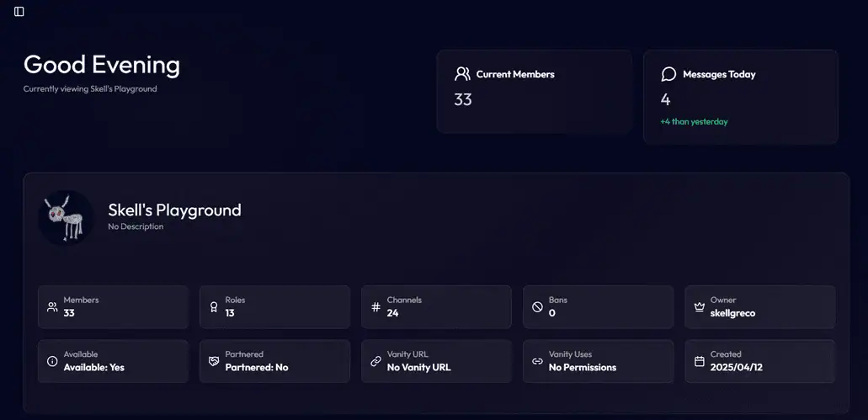Click the owner name skellgreco

coord(732,313)
